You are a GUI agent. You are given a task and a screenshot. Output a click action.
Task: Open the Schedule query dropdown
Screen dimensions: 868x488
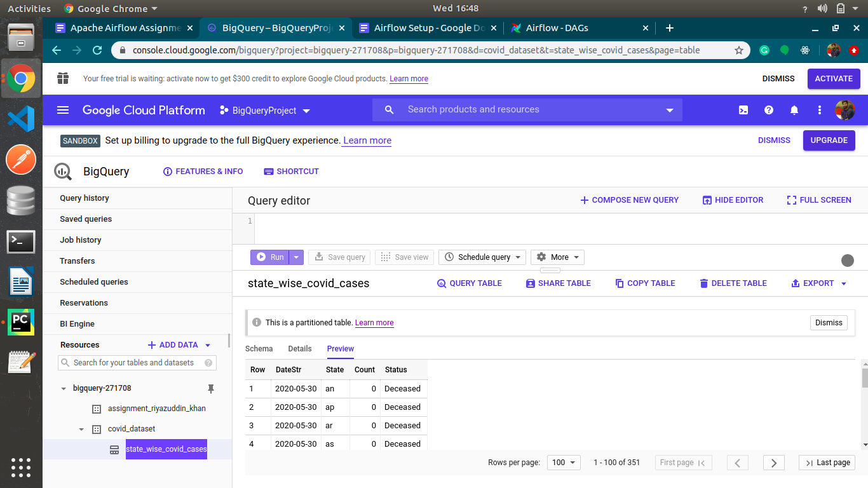point(482,257)
